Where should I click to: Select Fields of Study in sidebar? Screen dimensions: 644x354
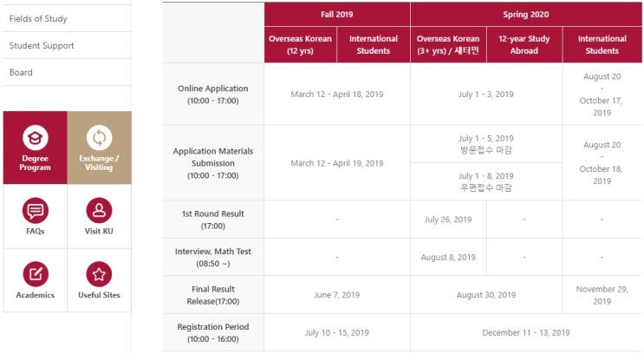67,18
